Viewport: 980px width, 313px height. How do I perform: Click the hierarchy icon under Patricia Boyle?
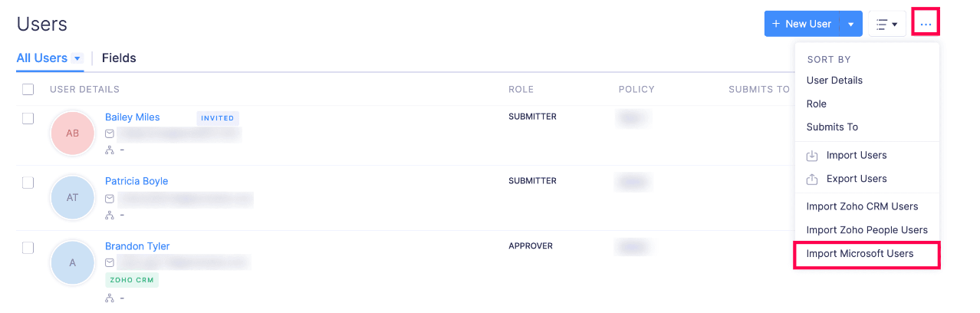[x=110, y=215]
